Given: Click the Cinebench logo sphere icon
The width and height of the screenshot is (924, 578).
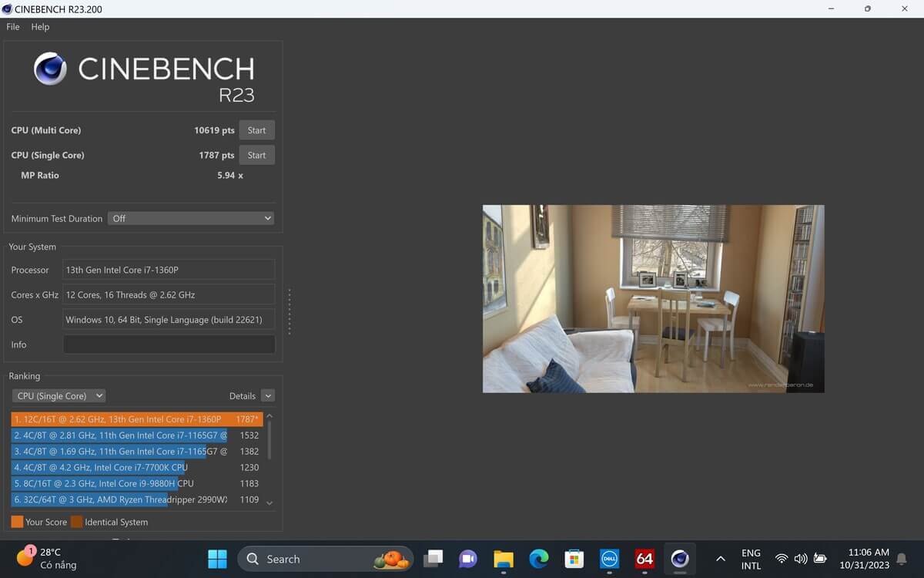Looking at the screenshot, I should tap(50, 69).
